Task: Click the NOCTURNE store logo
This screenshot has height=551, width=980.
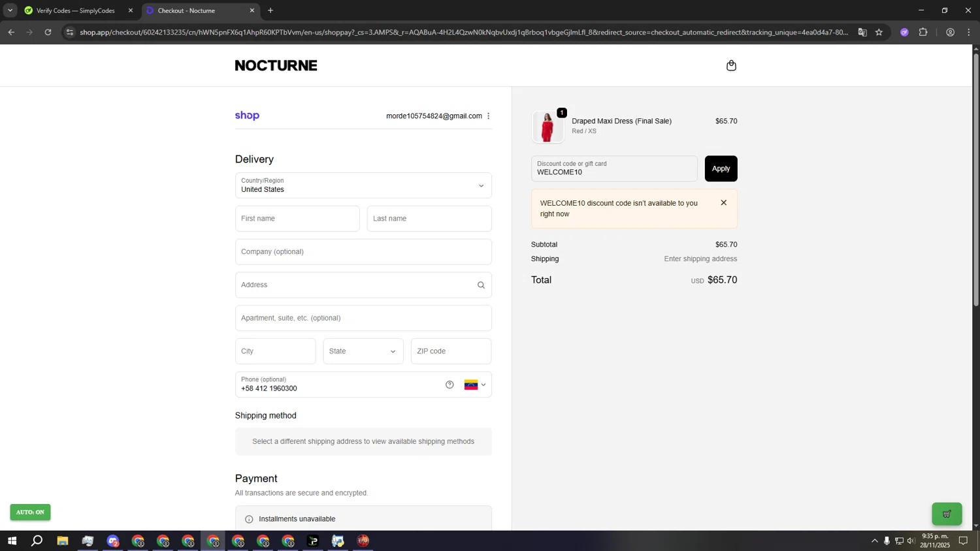Action: pos(276,65)
